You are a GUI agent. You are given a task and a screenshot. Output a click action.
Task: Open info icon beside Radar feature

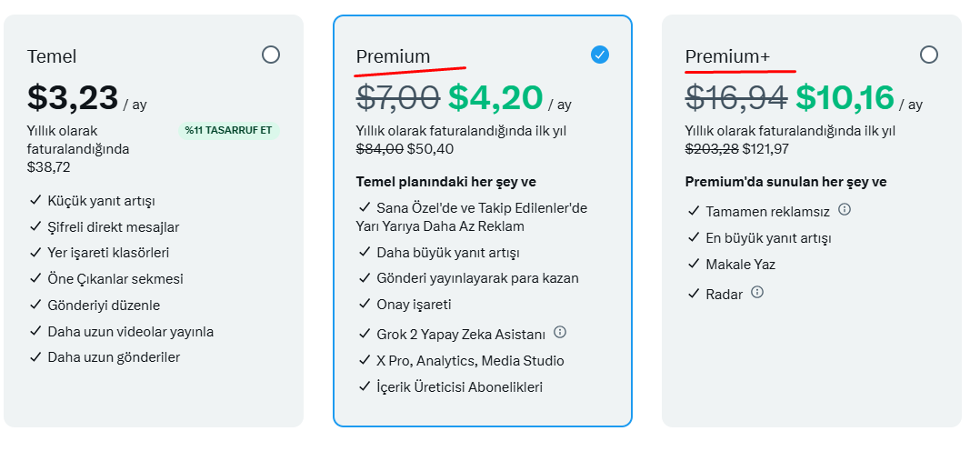click(x=757, y=292)
